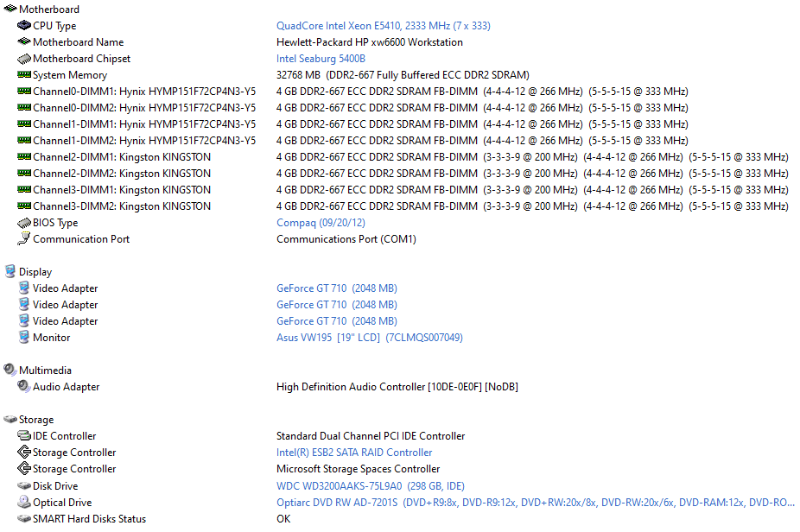Click the System Memory RAM icon
Screen dimensions: 800x532
[24, 74]
